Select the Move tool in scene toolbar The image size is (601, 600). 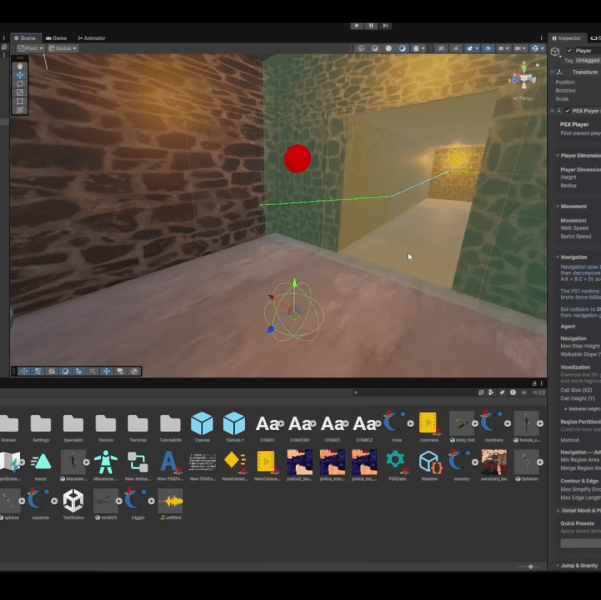[20, 75]
